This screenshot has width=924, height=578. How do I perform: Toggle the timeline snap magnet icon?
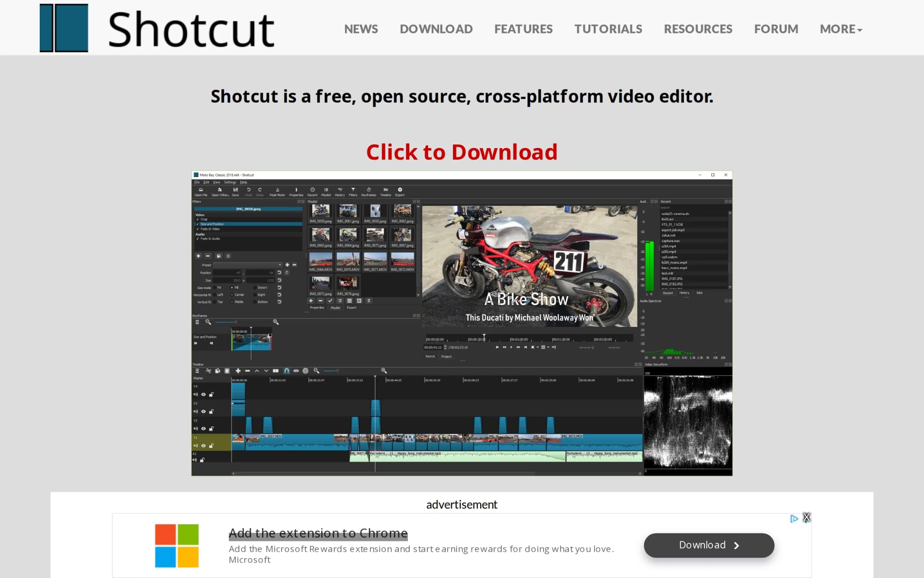[286, 371]
